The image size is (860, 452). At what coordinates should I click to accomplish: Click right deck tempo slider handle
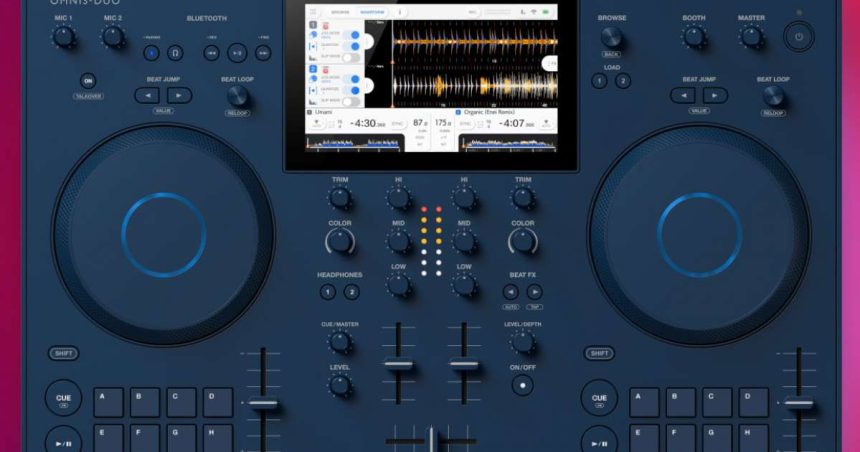tap(799, 403)
